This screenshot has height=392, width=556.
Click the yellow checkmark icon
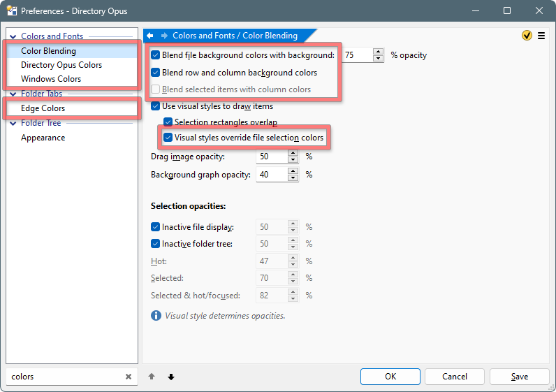coord(527,36)
